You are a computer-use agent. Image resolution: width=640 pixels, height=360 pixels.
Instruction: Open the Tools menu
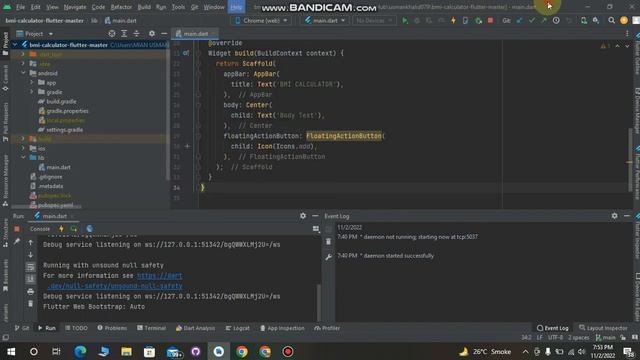pos(178,7)
